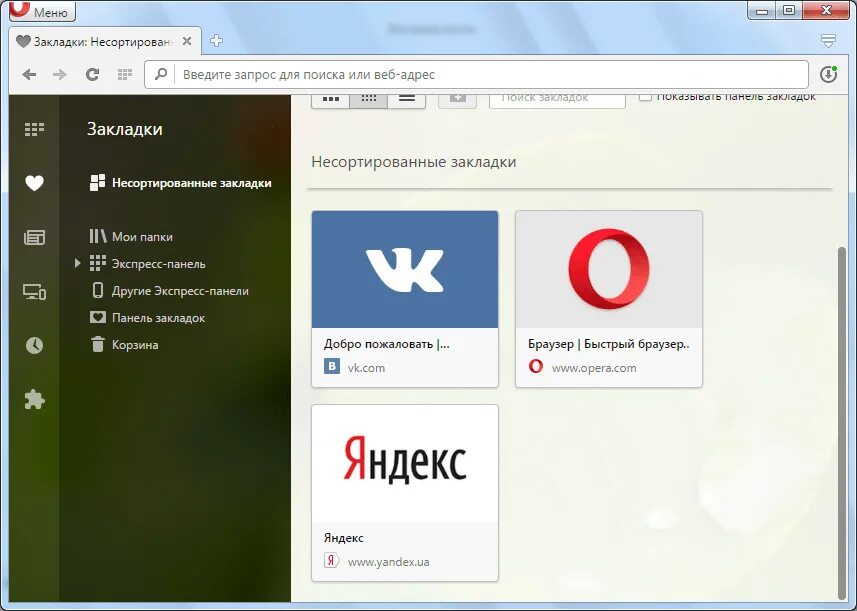The image size is (857, 611).
Task: Click the Яндекс bookmark title text
Action: click(344, 538)
